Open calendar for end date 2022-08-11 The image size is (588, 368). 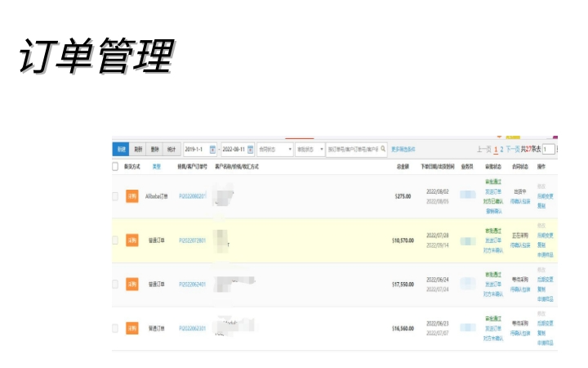pos(250,149)
